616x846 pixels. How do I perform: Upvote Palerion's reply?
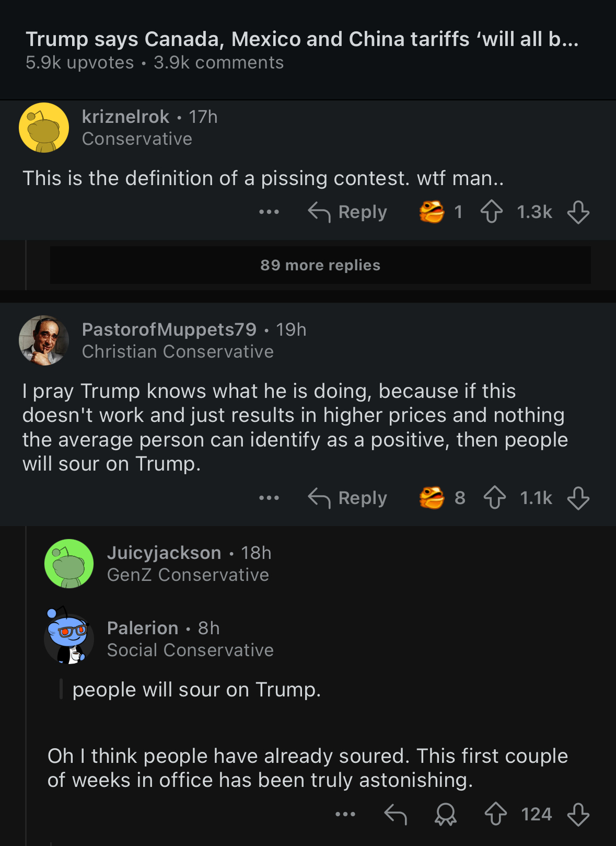pos(495,814)
